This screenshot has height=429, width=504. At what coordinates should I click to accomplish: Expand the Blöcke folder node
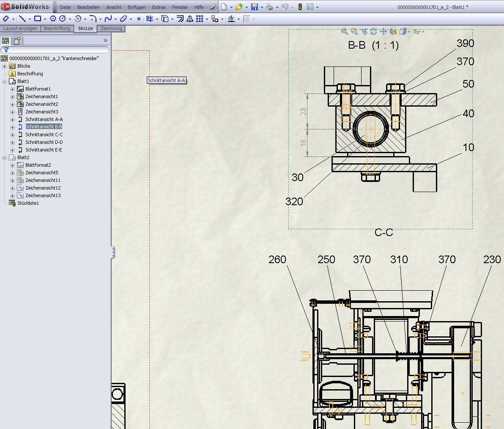[x=5, y=66]
